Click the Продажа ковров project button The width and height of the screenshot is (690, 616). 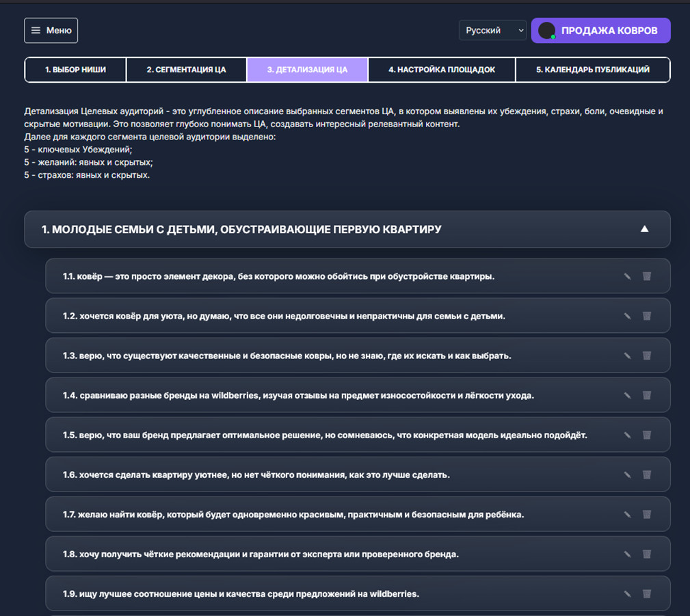pyautogui.click(x=600, y=31)
